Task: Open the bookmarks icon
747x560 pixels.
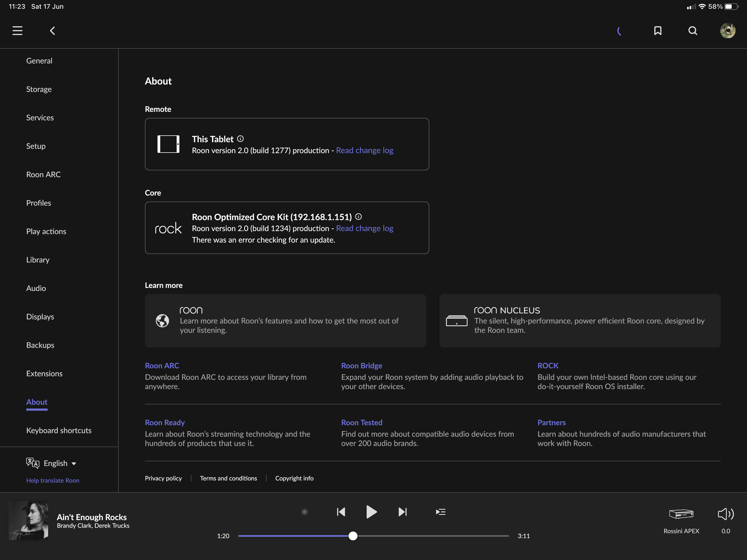Action: pos(658,31)
